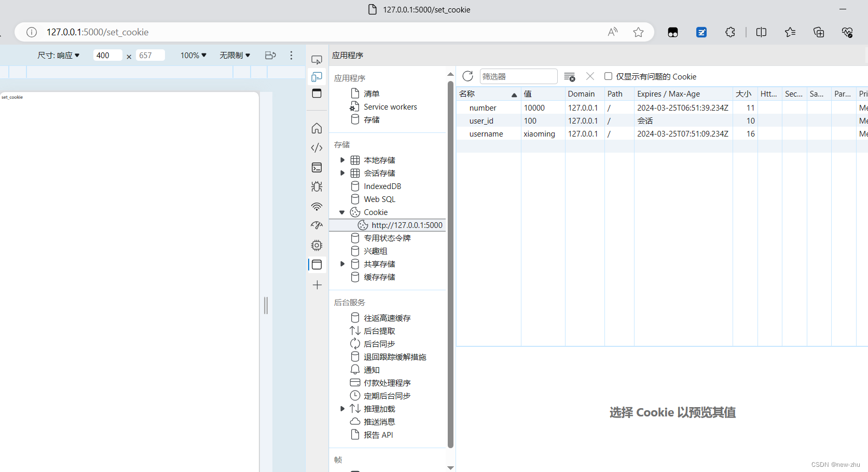Open the Network wifi icon

point(316,206)
